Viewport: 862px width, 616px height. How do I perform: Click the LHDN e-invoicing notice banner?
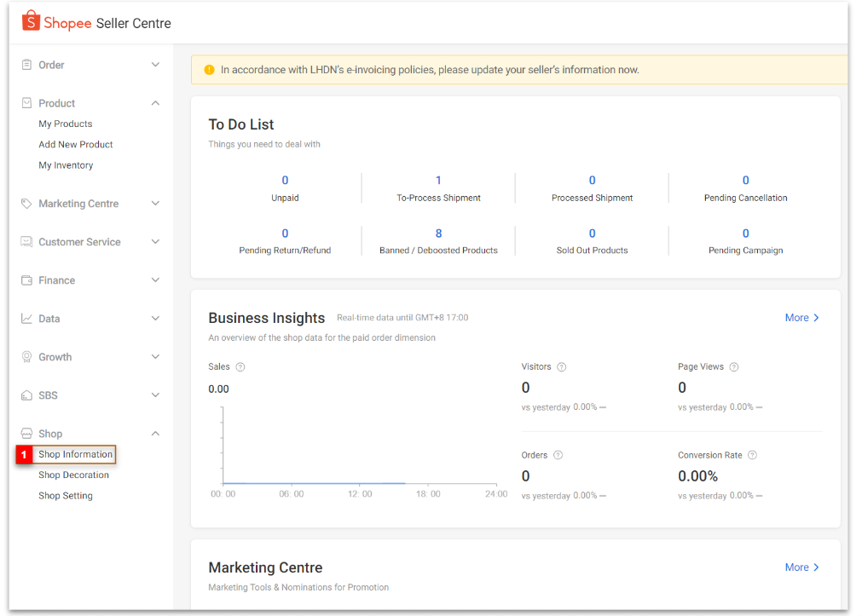[x=430, y=70]
